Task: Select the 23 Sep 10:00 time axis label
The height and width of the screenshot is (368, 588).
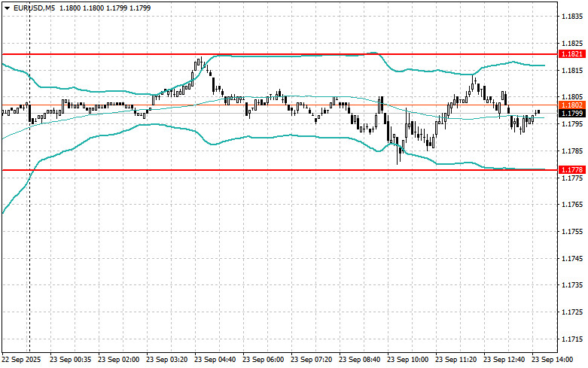Action: pyautogui.click(x=407, y=360)
